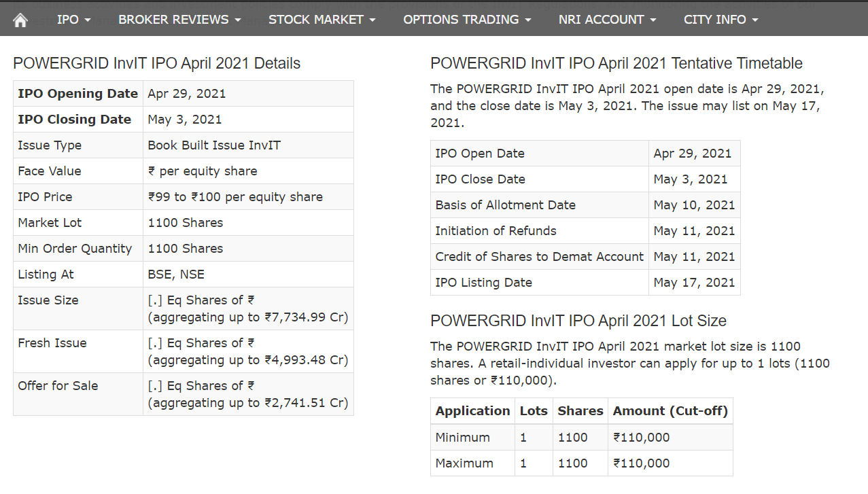
Task: Select the 'Min Order Quantity' label cell
Action: pyautogui.click(x=78, y=249)
